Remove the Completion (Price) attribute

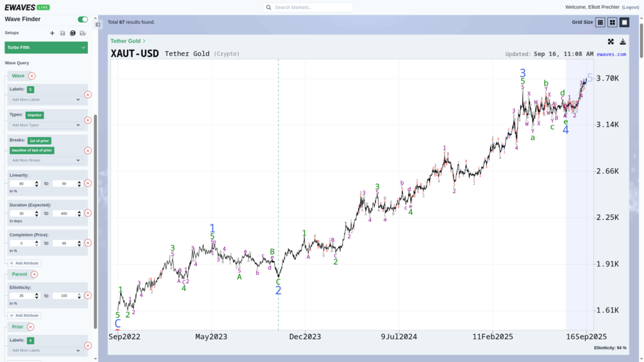[88, 243]
